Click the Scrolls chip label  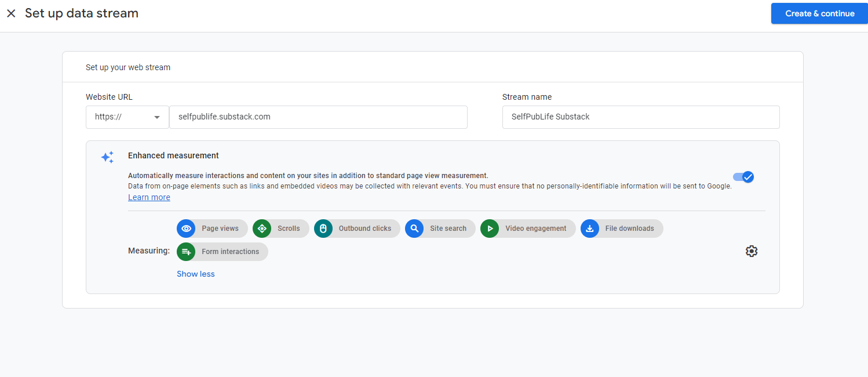coord(289,229)
